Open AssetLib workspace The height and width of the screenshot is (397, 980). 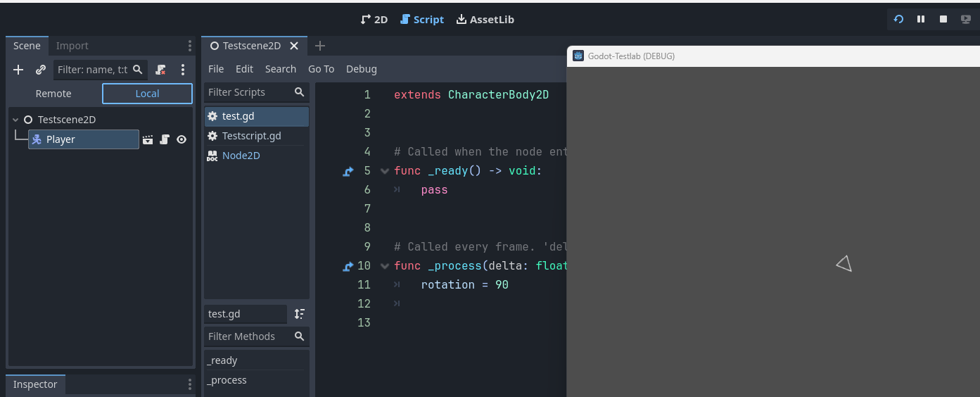click(x=485, y=20)
